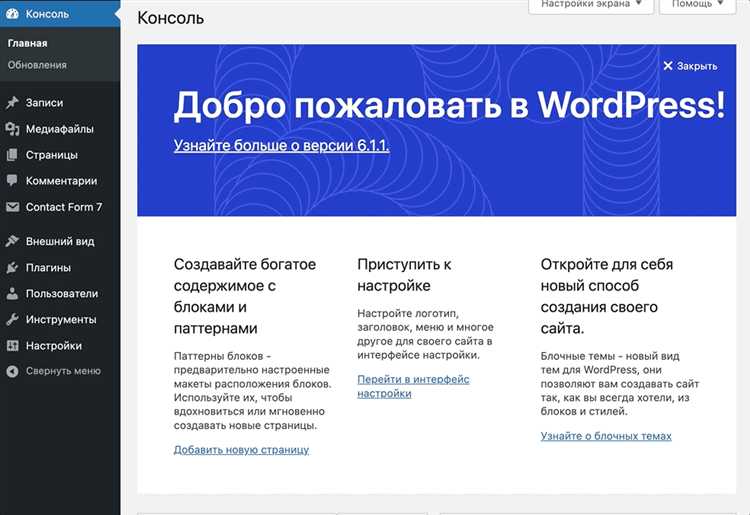The image size is (750, 515).
Task: Expand the Настройки экрана dropdown
Action: 591,5
